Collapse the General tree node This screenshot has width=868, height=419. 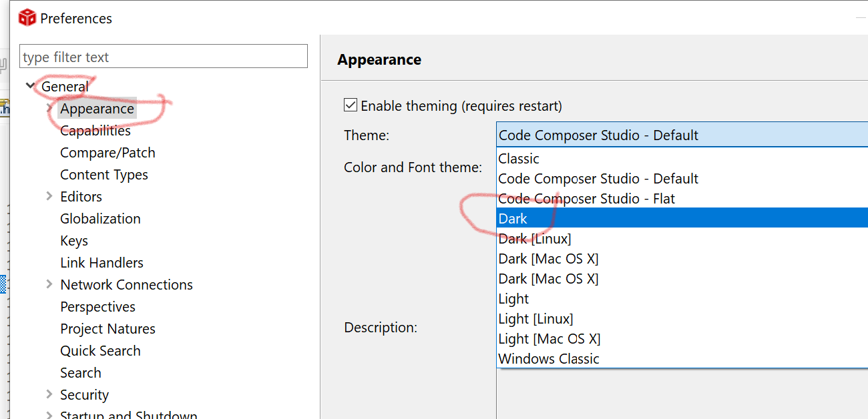pyautogui.click(x=30, y=86)
